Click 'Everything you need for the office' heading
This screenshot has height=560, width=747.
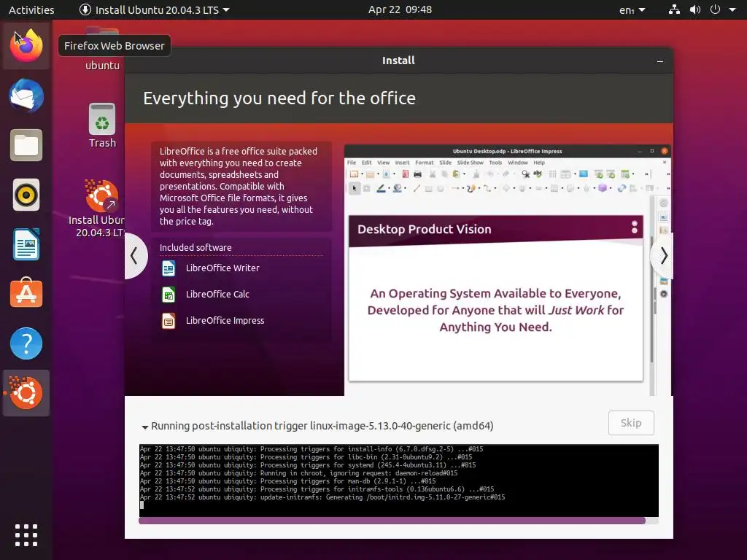pos(279,98)
